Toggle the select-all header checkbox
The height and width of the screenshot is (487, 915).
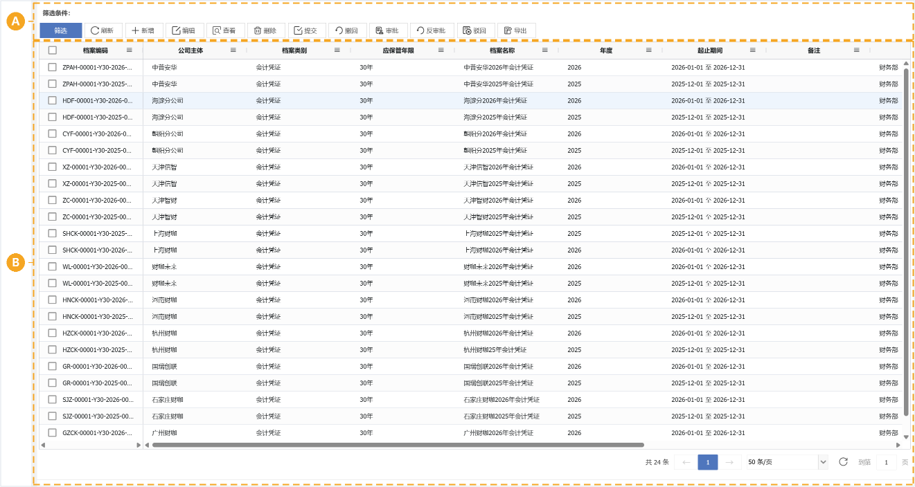coord(53,51)
